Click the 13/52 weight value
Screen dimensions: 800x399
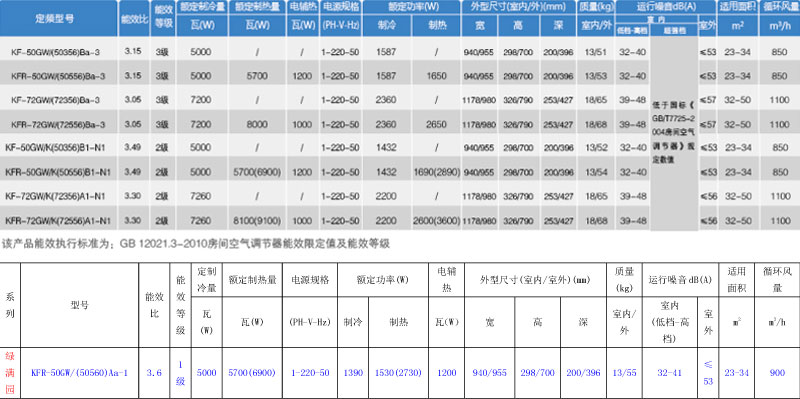[x=597, y=147]
